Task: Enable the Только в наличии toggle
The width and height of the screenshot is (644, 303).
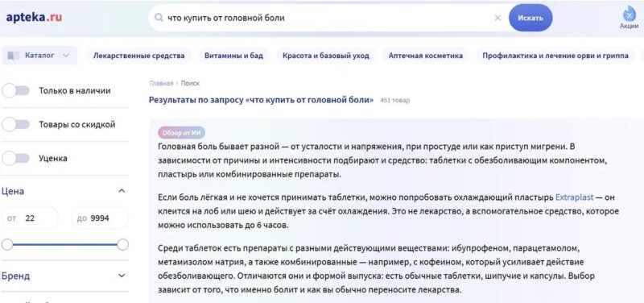Action: [16, 91]
